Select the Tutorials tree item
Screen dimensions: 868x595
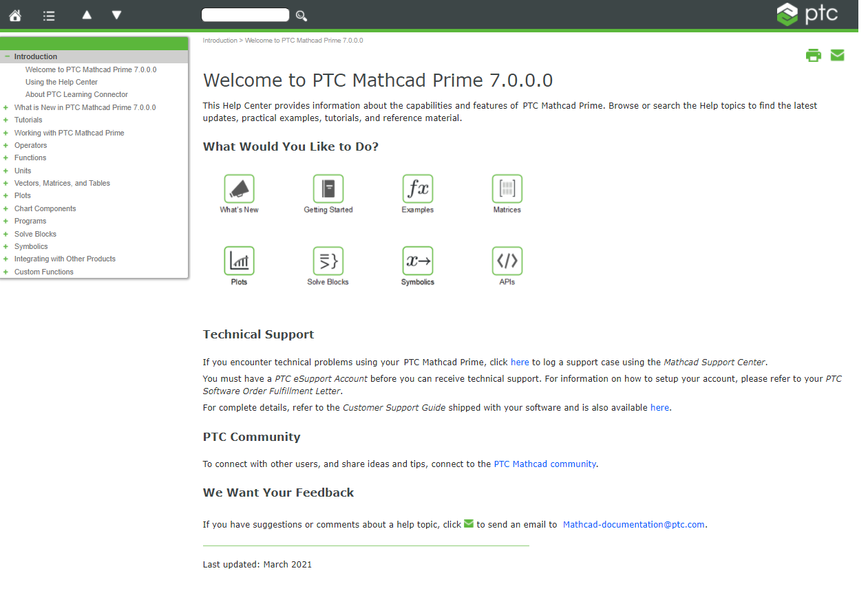tap(28, 120)
